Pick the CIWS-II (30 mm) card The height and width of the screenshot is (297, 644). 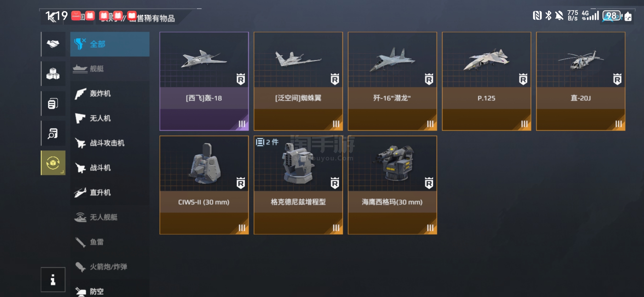204,185
